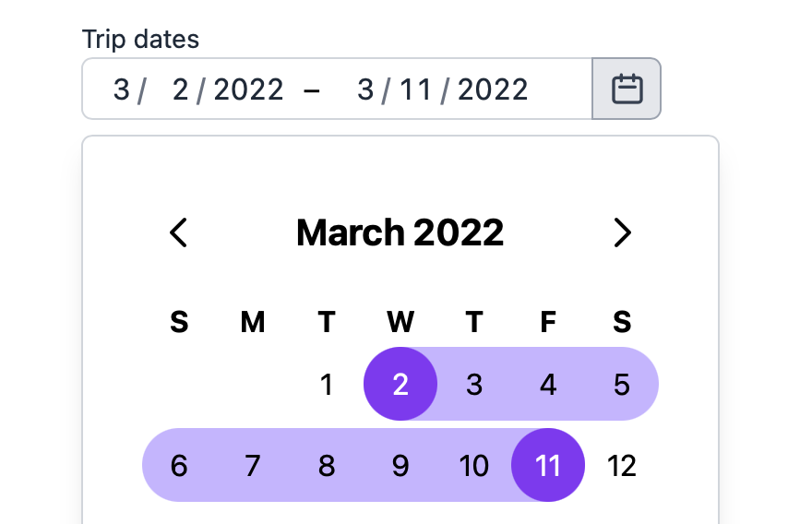Choose March 4 date cell

tap(548, 384)
